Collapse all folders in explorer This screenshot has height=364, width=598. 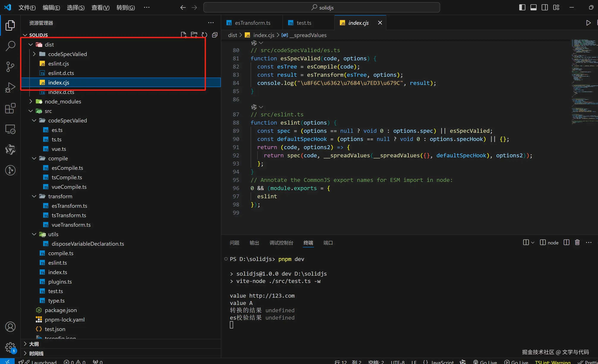(215, 35)
